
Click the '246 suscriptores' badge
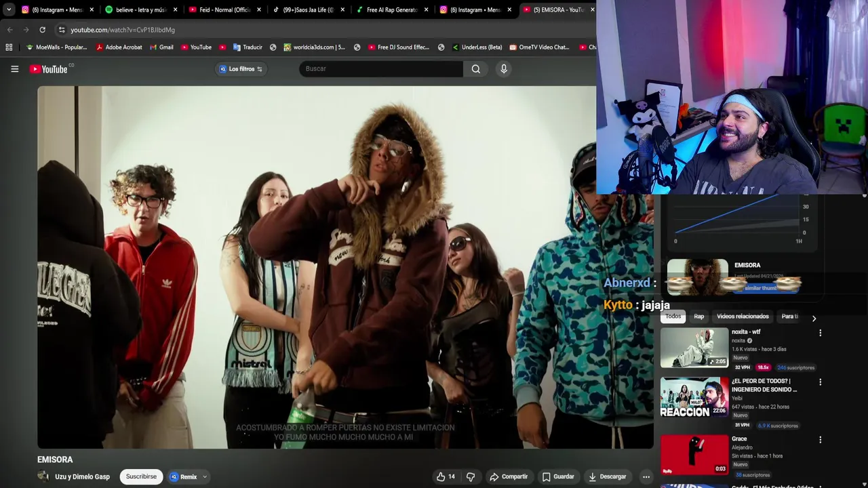tap(795, 368)
